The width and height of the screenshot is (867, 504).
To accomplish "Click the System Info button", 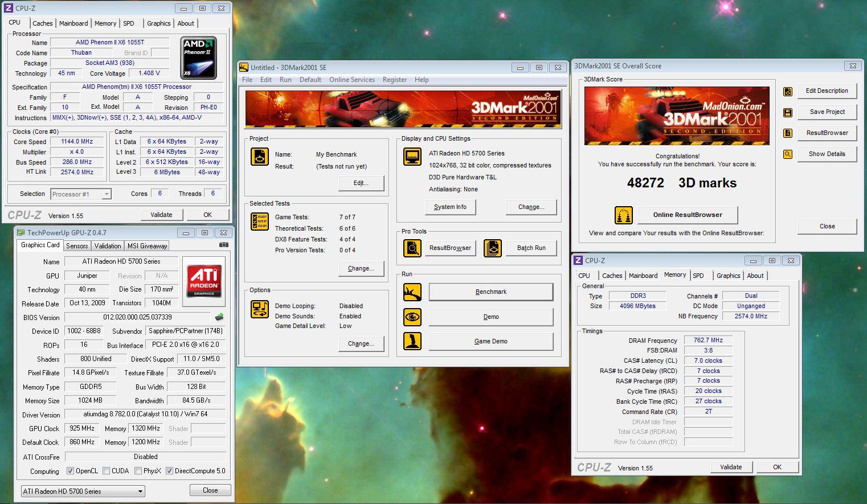I will pos(450,207).
